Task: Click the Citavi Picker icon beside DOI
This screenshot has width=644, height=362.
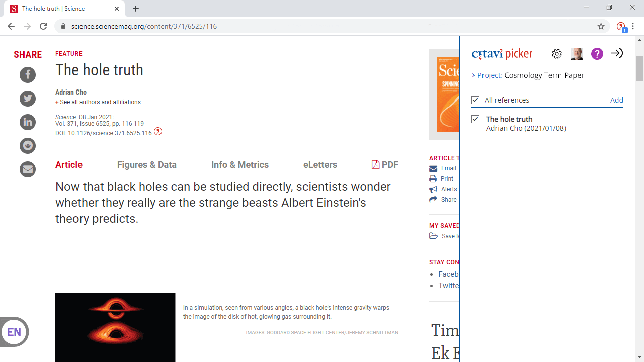Action: point(158,132)
